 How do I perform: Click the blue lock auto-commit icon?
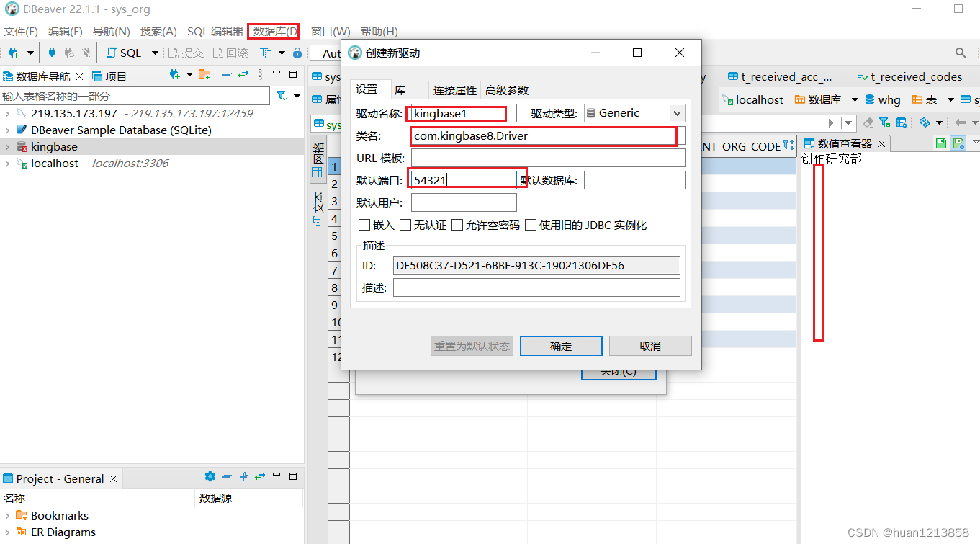click(x=297, y=53)
